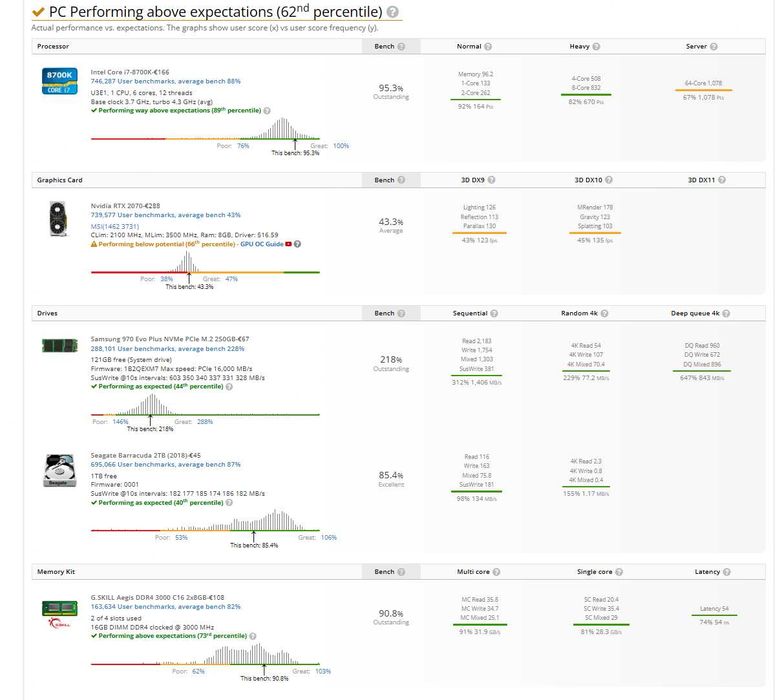This screenshot has height=700, width=782.
Task: Click help icon next to 3D DX11 header
Action: pos(722,180)
